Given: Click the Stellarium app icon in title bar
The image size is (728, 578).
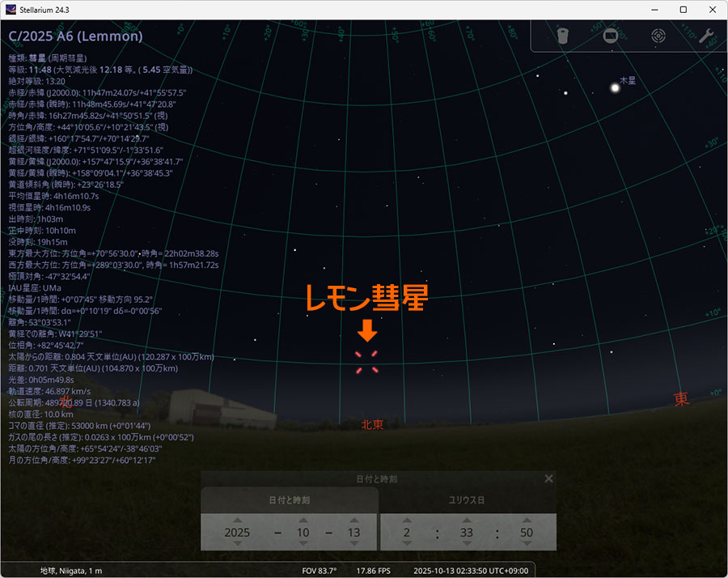Looking at the screenshot, I should (11, 9).
